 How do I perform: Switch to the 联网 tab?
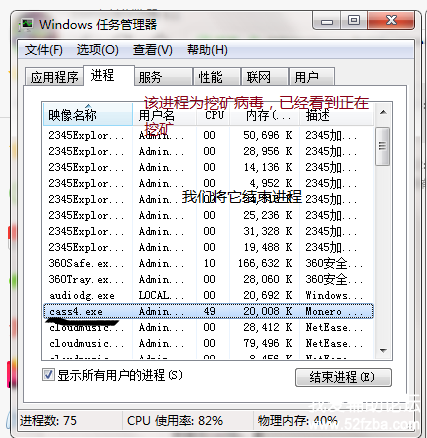pos(265,77)
